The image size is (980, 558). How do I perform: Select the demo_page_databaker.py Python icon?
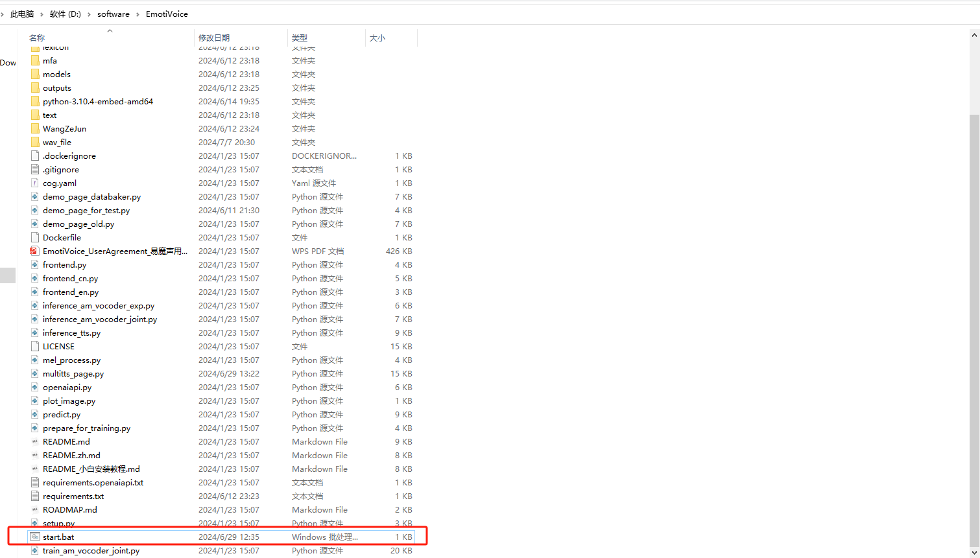pyautogui.click(x=35, y=197)
